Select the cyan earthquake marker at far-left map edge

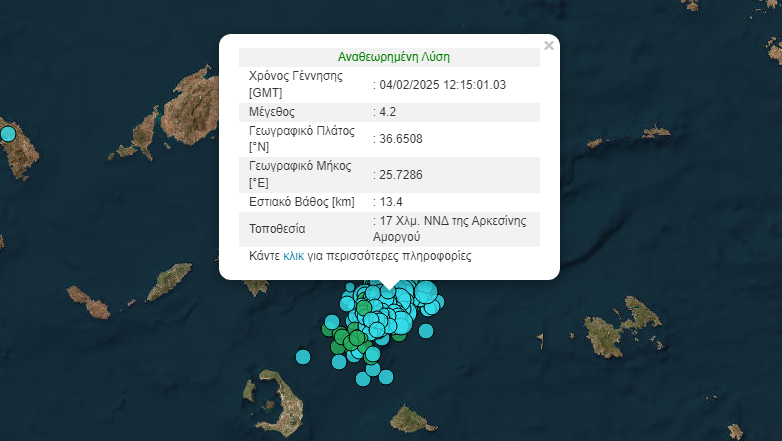click(x=8, y=133)
